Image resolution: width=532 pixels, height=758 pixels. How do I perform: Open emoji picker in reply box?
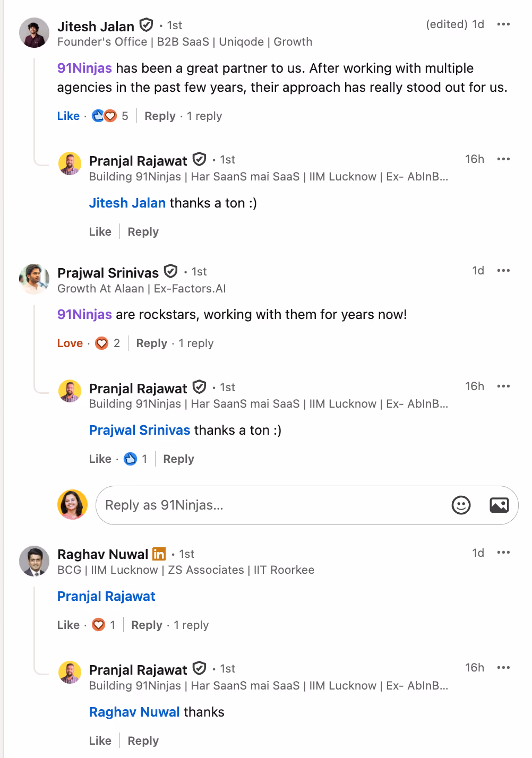pos(461,505)
